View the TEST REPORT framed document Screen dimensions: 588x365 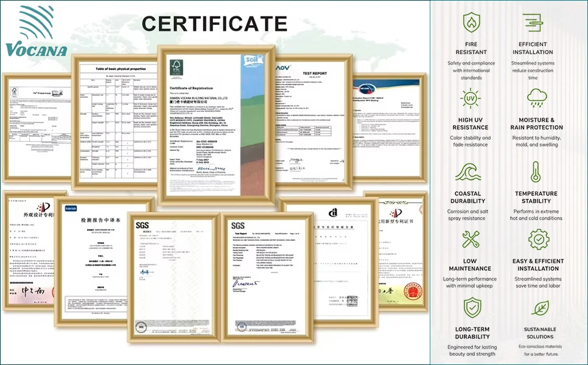pos(313,122)
